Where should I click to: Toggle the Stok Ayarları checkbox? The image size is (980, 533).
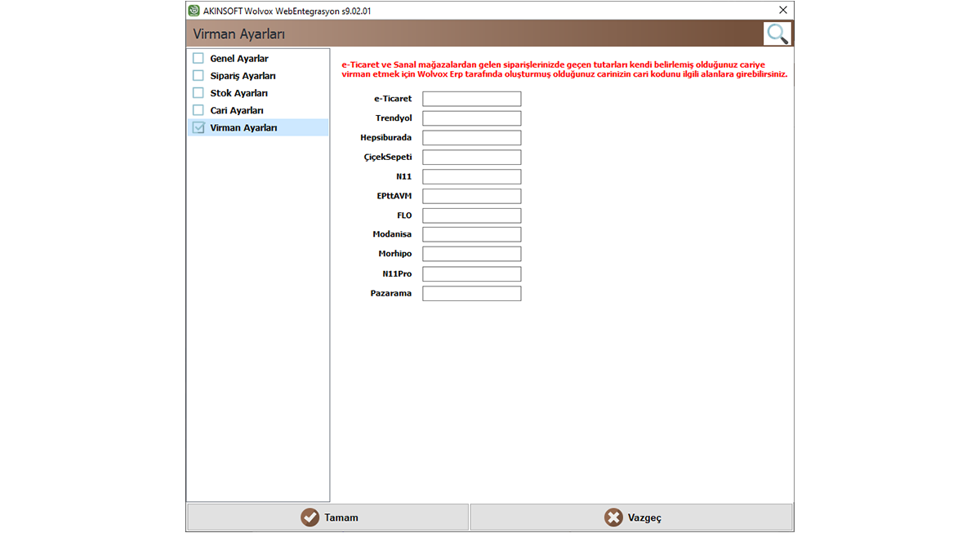198,93
